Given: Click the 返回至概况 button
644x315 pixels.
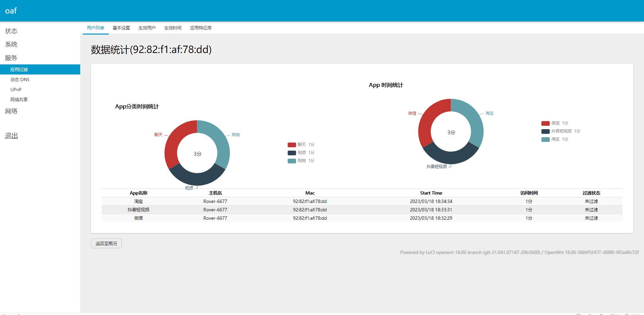Looking at the screenshot, I should click(106, 244).
